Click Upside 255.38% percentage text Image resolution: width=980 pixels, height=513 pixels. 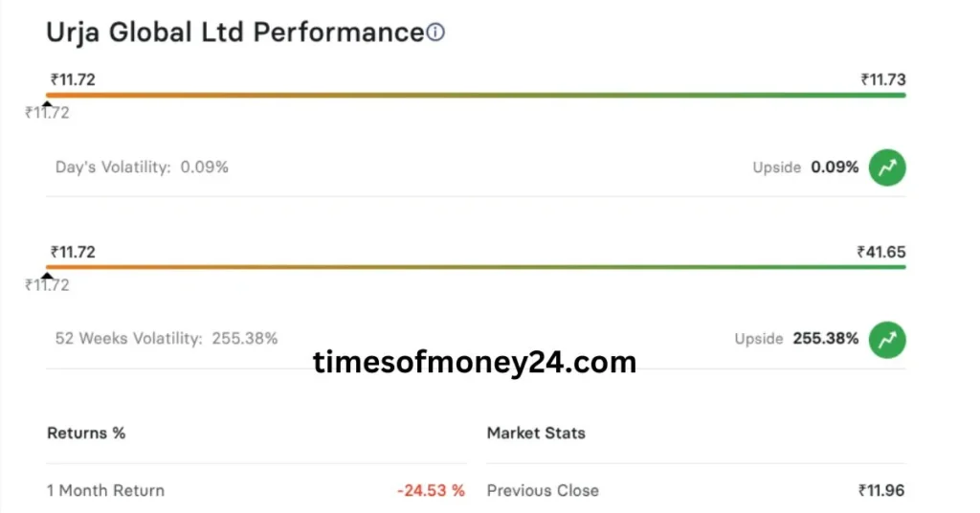click(826, 339)
